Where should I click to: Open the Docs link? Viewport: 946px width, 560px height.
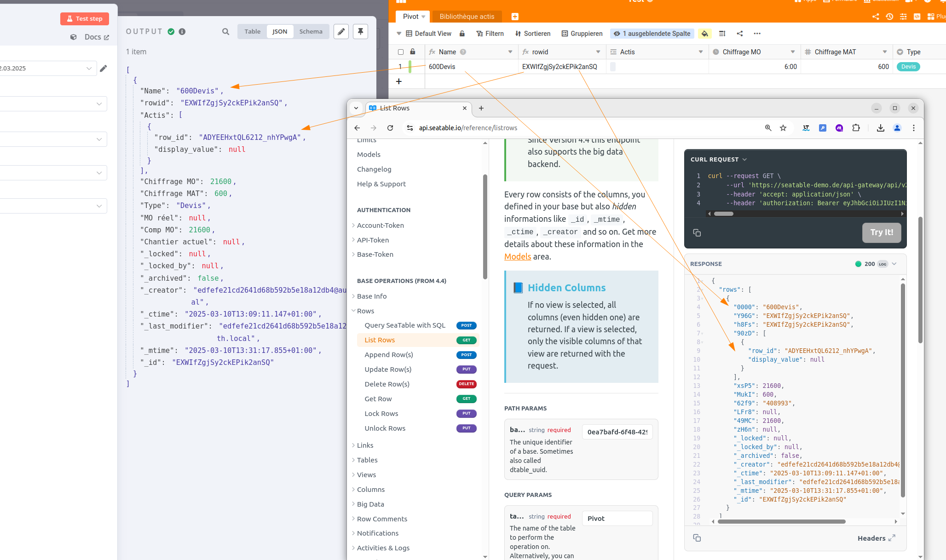pos(96,37)
